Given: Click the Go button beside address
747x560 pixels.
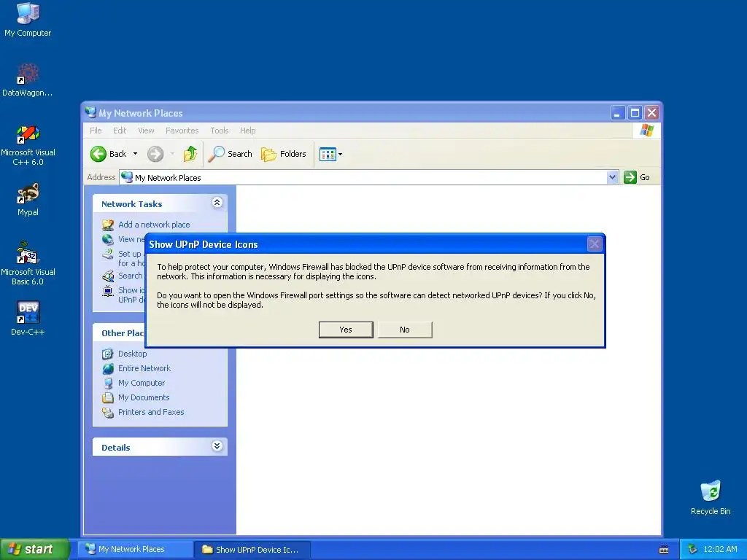Looking at the screenshot, I should (636, 177).
